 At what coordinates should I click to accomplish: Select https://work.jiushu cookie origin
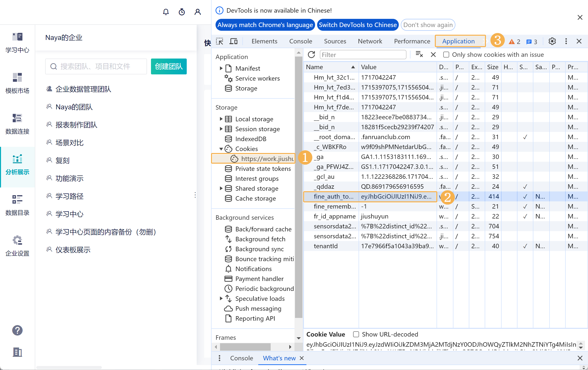[253, 158]
